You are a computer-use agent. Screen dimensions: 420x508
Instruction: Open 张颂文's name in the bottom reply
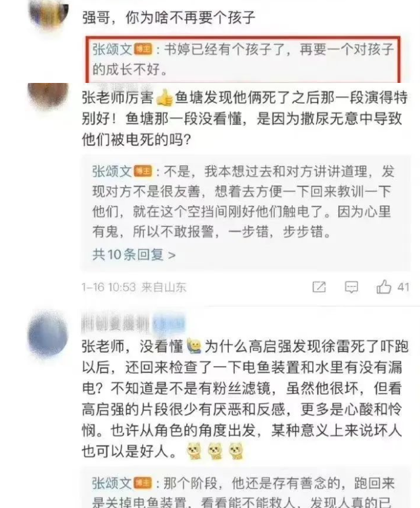tap(112, 483)
